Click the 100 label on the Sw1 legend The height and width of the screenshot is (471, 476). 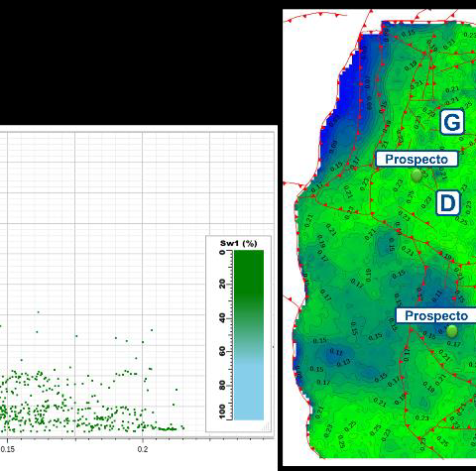click(222, 412)
